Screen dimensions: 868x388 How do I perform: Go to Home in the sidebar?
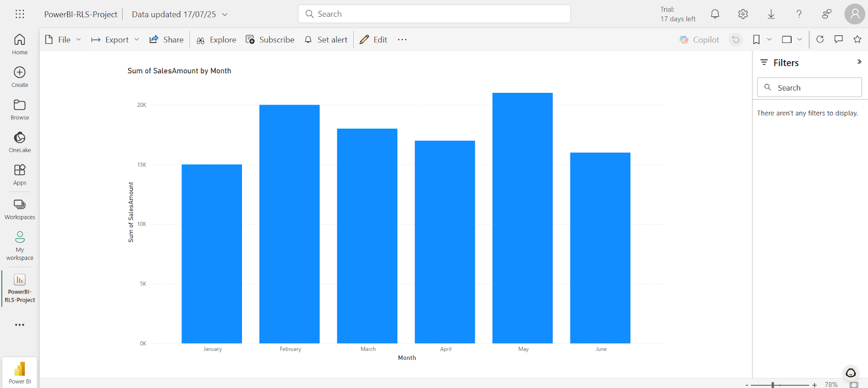(x=20, y=44)
